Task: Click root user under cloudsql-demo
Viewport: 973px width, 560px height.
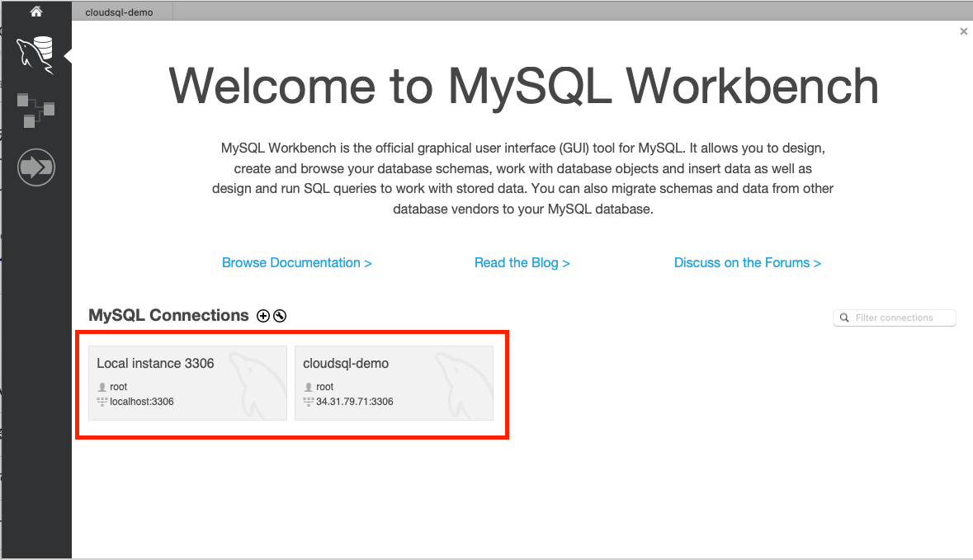Action: [x=324, y=387]
